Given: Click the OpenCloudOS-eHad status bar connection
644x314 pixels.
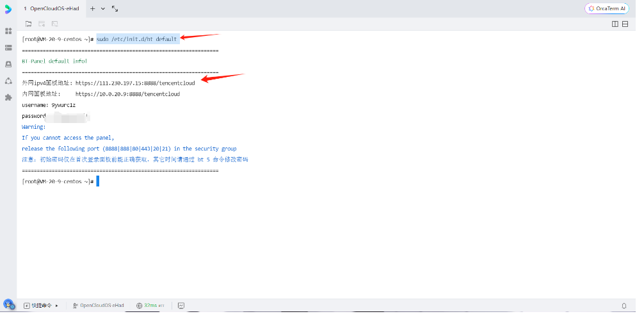Looking at the screenshot, I should pyautogui.click(x=98, y=306).
